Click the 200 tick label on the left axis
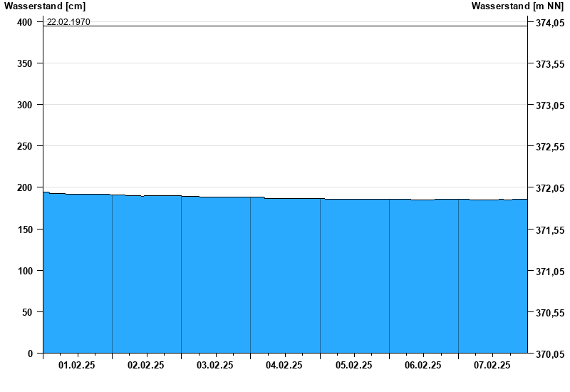Screen dimensions: 570x392 26,187
